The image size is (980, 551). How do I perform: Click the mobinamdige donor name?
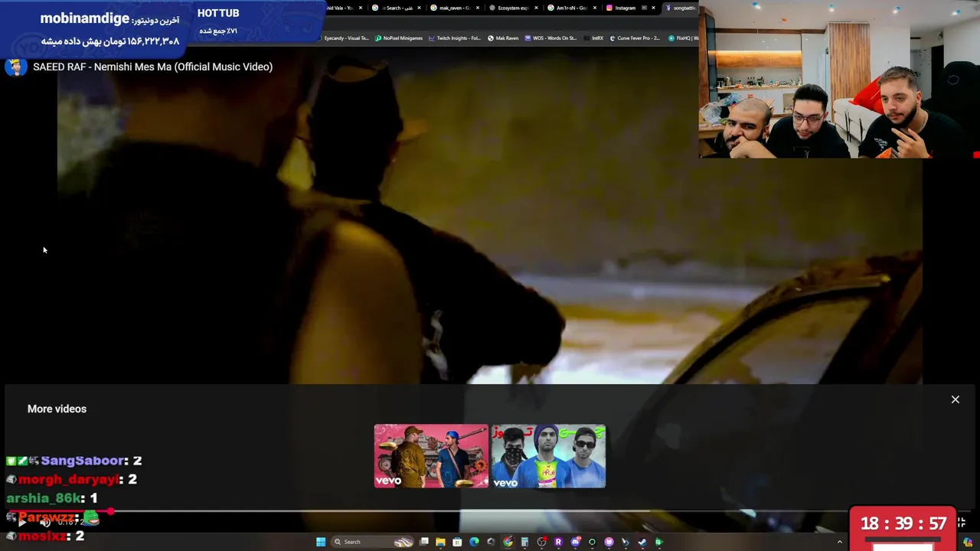click(84, 18)
